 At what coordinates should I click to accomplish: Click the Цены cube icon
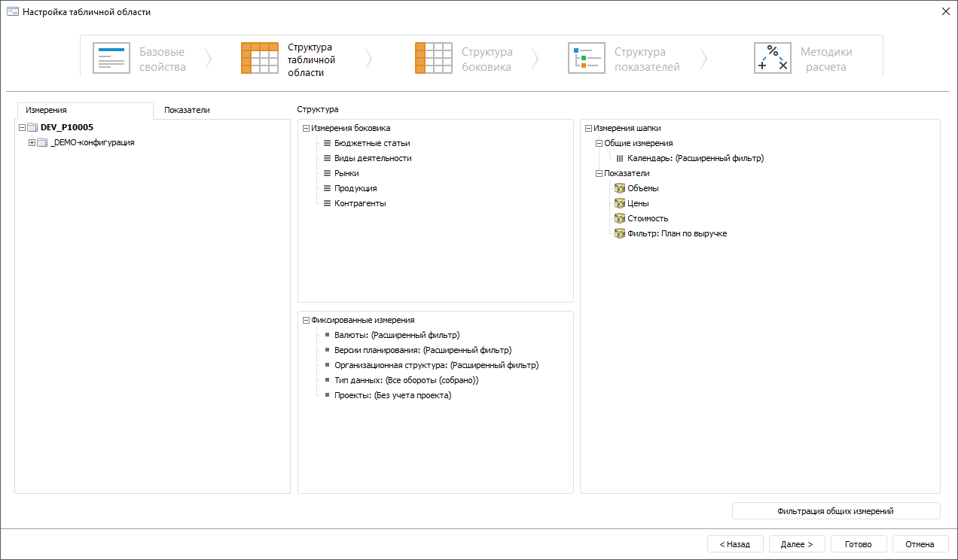coord(620,203)
